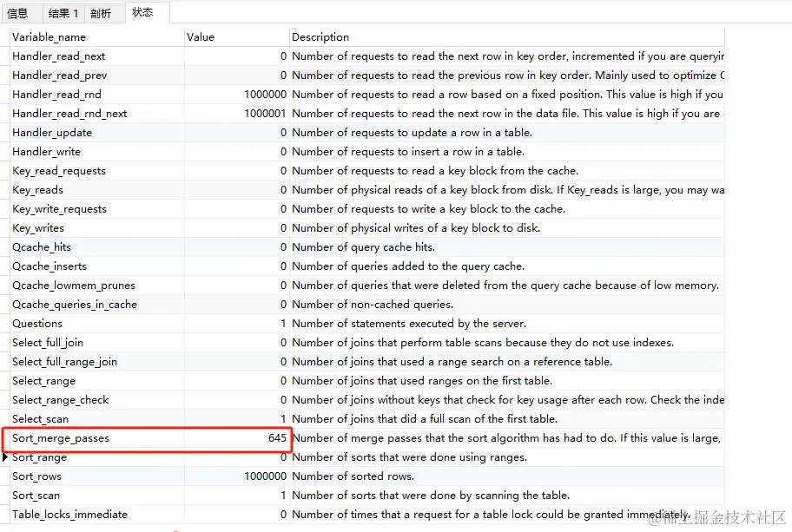The height and width of the screenshot is (532, 792).
Task: Select the 状态 tab
Action: [142, 12]
